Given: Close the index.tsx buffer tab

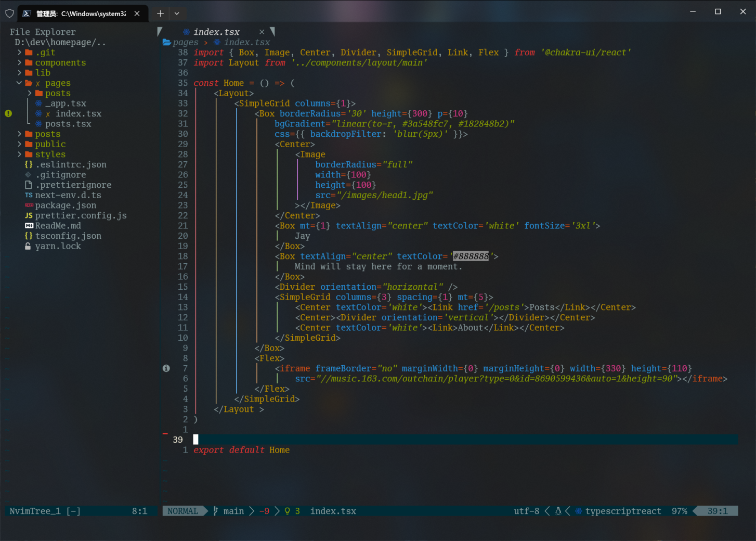Looking at the screenshot, I should pos(262,32).
